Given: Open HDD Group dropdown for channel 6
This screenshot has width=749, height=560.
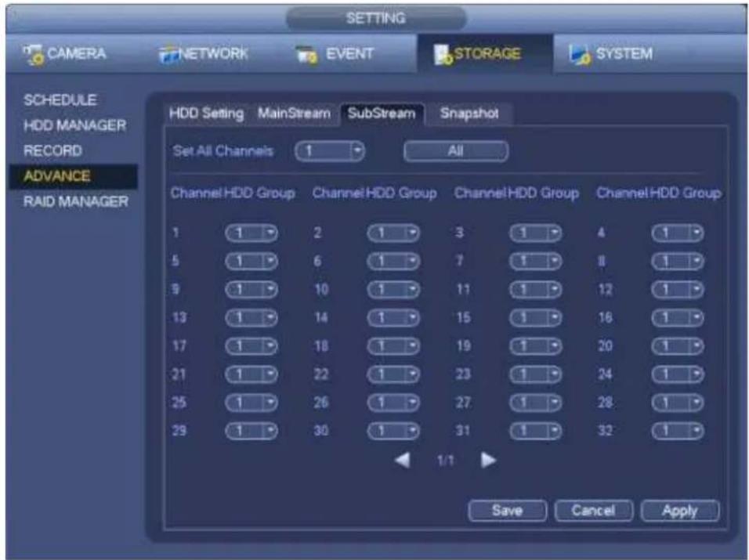Looking at the screenshot, I should (x=393, y=261).
